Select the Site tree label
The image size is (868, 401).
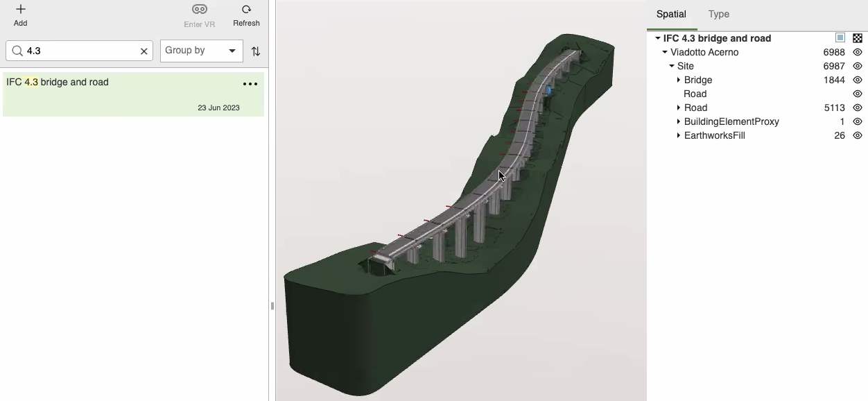[686, 66]
